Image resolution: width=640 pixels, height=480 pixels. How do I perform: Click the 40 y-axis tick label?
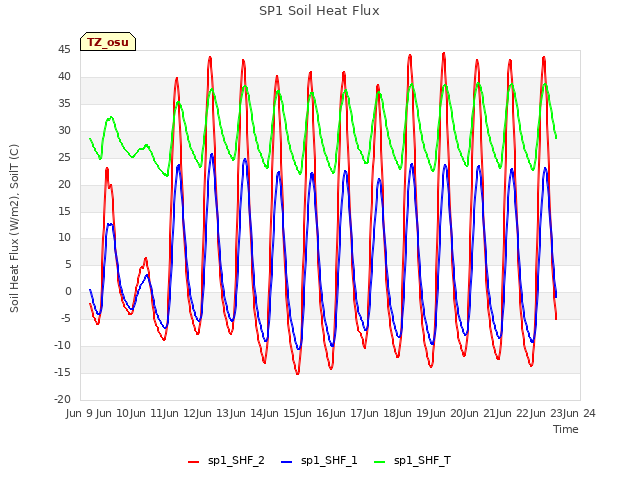[64, 77]
